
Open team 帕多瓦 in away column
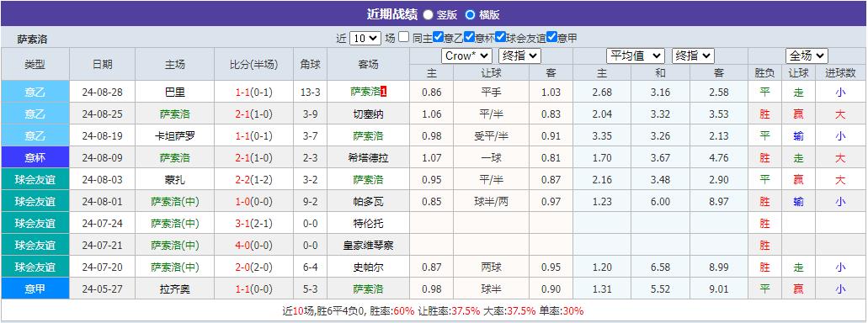click(x=368, y=201)
